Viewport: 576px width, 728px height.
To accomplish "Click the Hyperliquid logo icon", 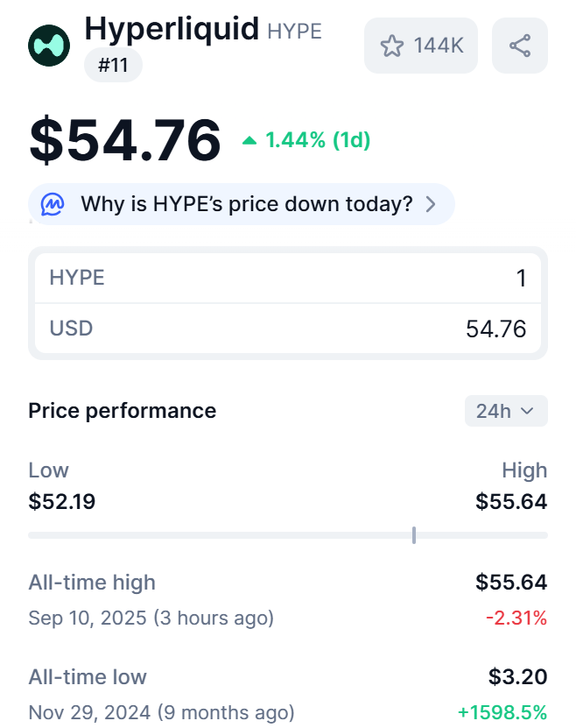I will click(50, 46).
